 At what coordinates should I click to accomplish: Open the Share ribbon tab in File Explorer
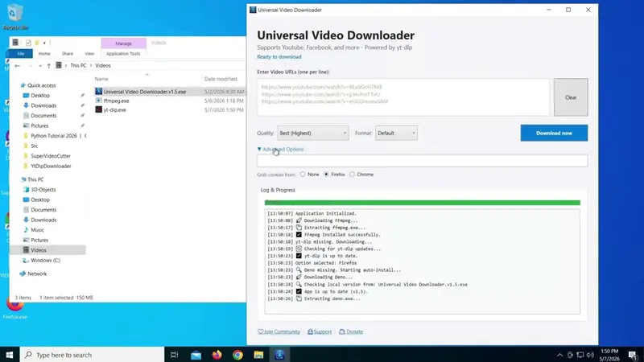pyautogui.click(x=68, y=53)
